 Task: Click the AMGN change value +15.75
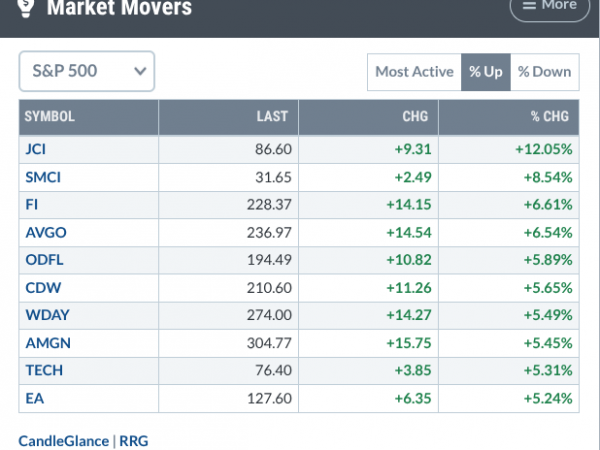409,343
